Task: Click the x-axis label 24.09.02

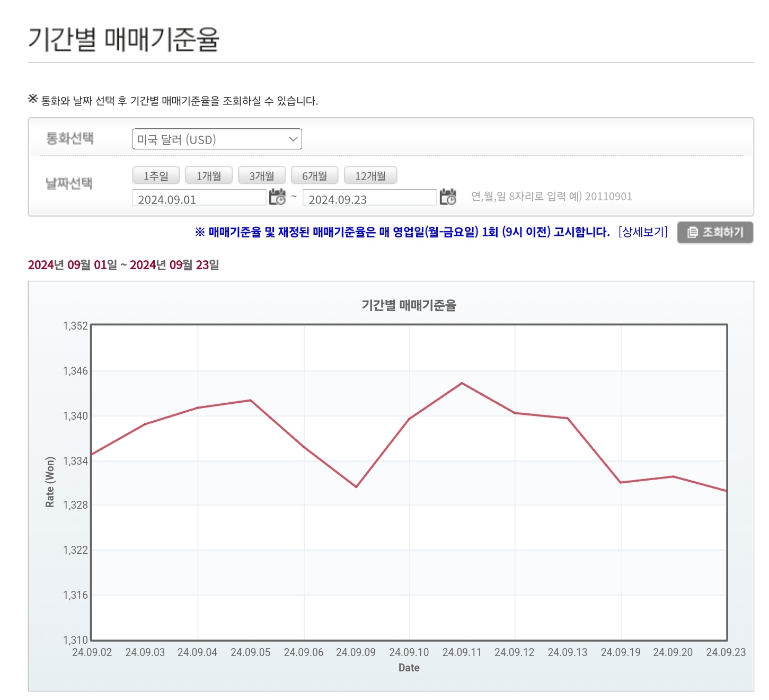Action: pos(92,652)
